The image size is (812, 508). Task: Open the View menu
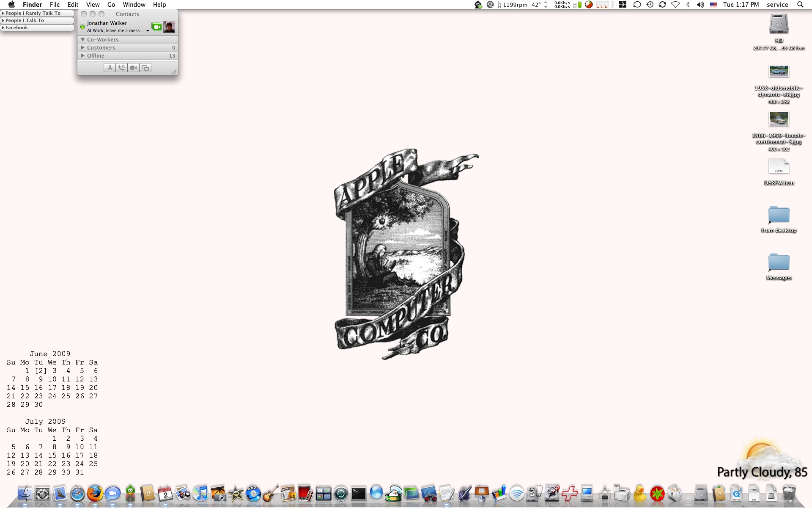[x=93, y=5]
